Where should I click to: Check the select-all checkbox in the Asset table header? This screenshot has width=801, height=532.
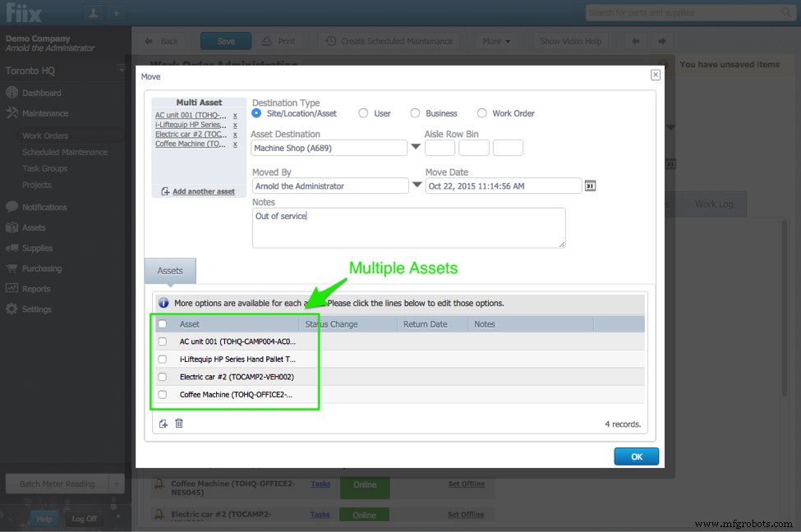click(x=161, y=323)
